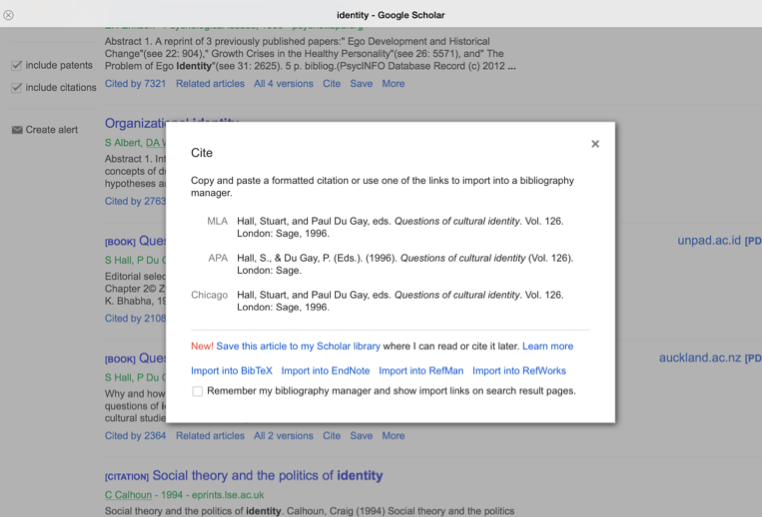Image resolution: width=762 pixels, height=517 pixels.
Task: Click Import into RefMan link
Action: point(420,371)
